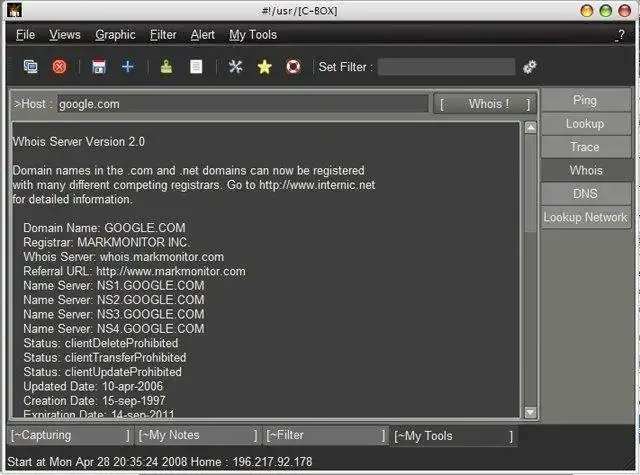Screen dimensions: 640x475
Task: Click the 'Whois Server Version 2.0' line
Action: (x=78, y=142)
